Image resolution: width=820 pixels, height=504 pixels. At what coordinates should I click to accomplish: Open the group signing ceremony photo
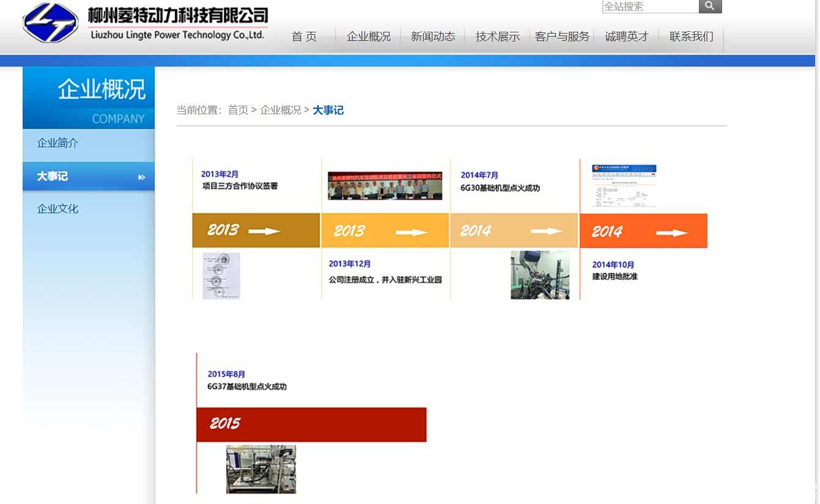click(385, 186)
